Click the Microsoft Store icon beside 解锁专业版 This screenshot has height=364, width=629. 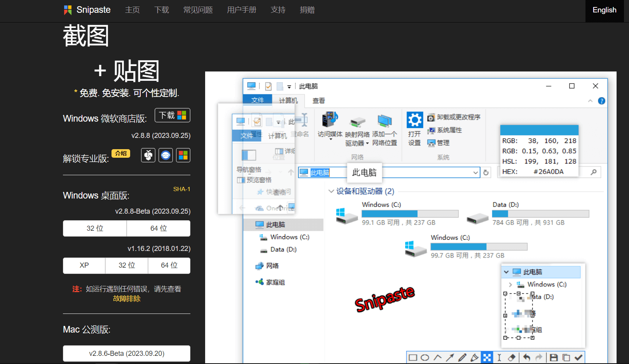click(x=183, y=155)
